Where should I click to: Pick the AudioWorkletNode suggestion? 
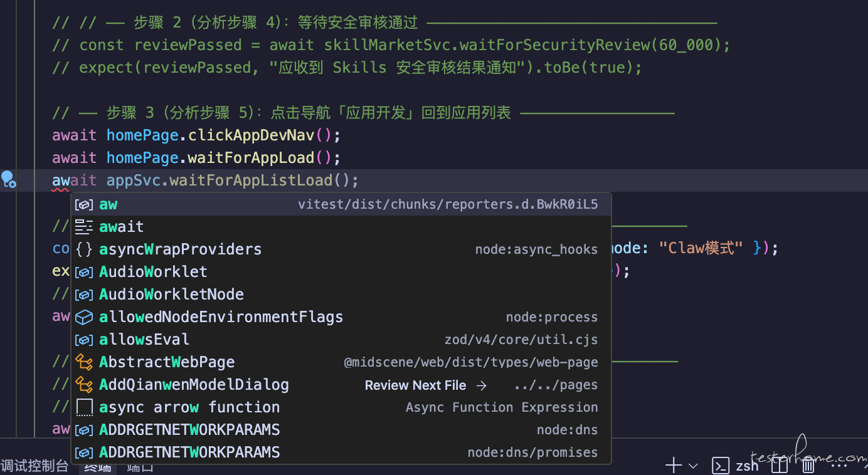click(x=341, y=295)
